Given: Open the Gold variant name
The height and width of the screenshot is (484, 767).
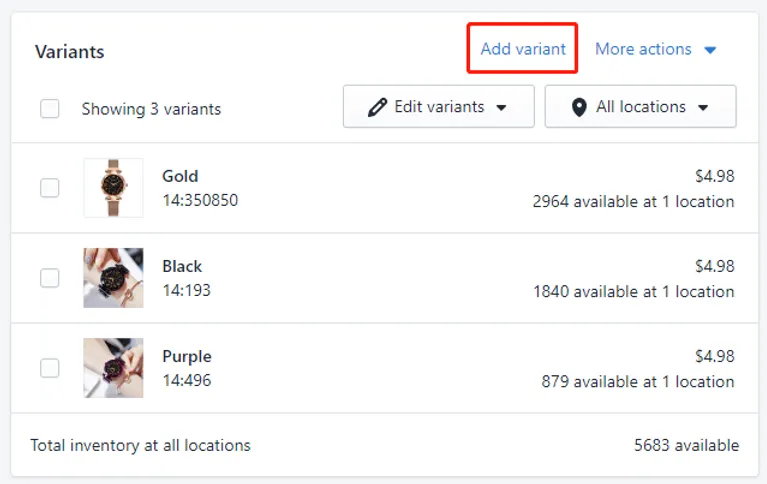Looking at the screenshot, I should [x=180, y=176].
